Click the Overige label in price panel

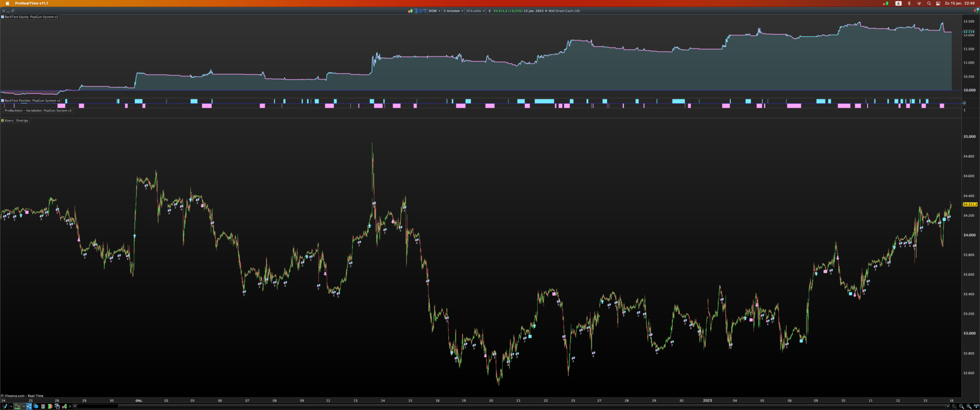(x=22, y=121)
